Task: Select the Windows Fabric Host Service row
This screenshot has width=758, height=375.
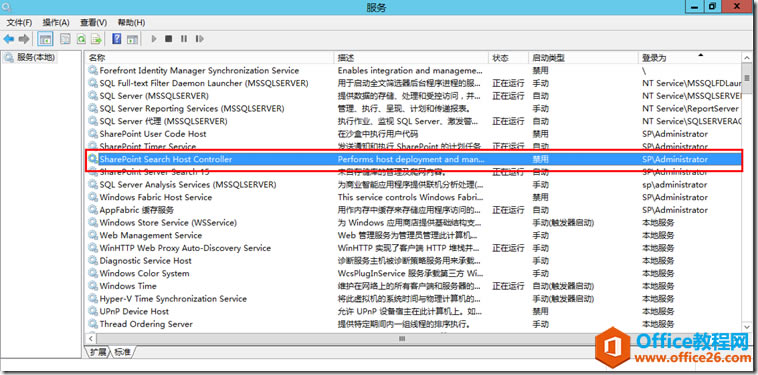Action: pos(413,197)
